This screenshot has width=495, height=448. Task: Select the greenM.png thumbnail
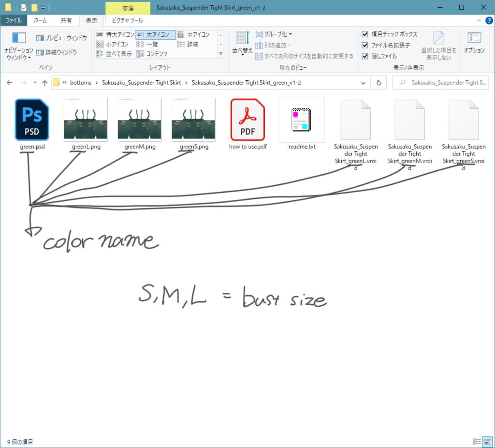(140, 124)
